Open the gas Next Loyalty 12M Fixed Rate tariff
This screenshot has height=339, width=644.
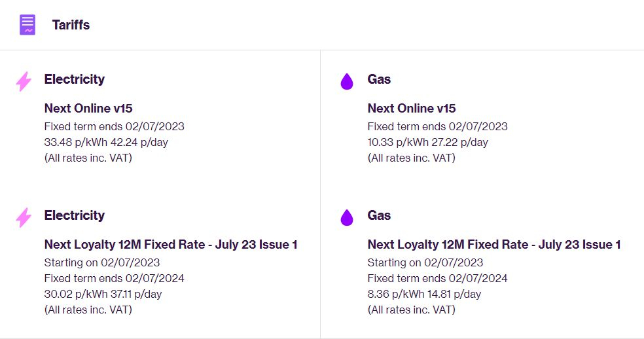click(x=494, y=244)
